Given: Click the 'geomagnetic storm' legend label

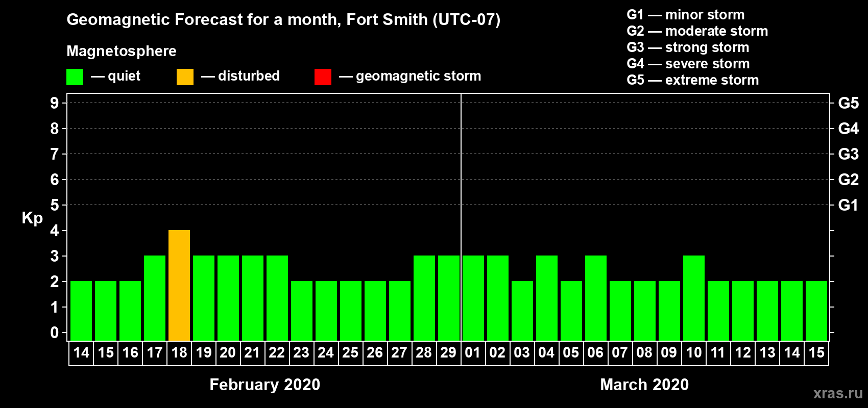Looking at the screenshot, I should pyautogui.click(x=418, y=76).
